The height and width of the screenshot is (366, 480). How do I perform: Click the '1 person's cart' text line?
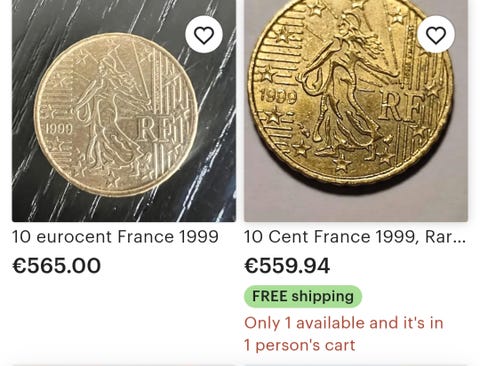tap(300, 345)
